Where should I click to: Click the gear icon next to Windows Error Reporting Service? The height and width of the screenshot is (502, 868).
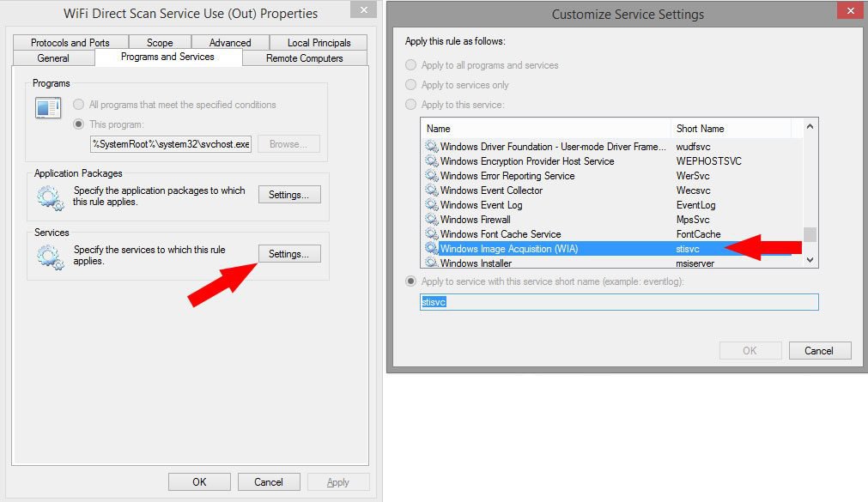pyautogui.click(x=431, y=175)
